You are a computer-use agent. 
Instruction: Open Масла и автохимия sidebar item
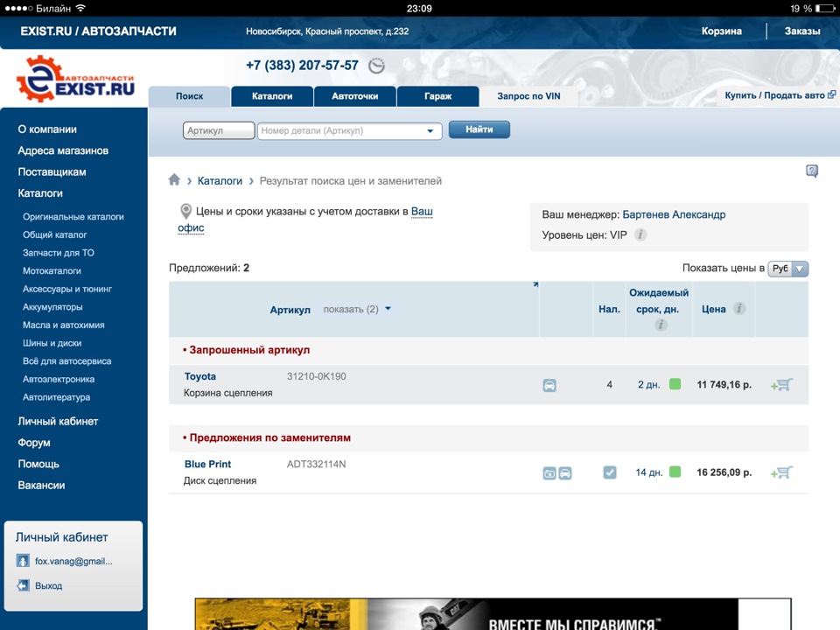[x=64, y=325]
